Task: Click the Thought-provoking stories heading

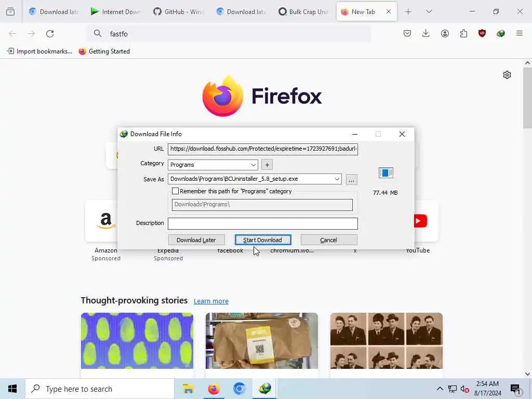Action: click(x=134, y=301)
